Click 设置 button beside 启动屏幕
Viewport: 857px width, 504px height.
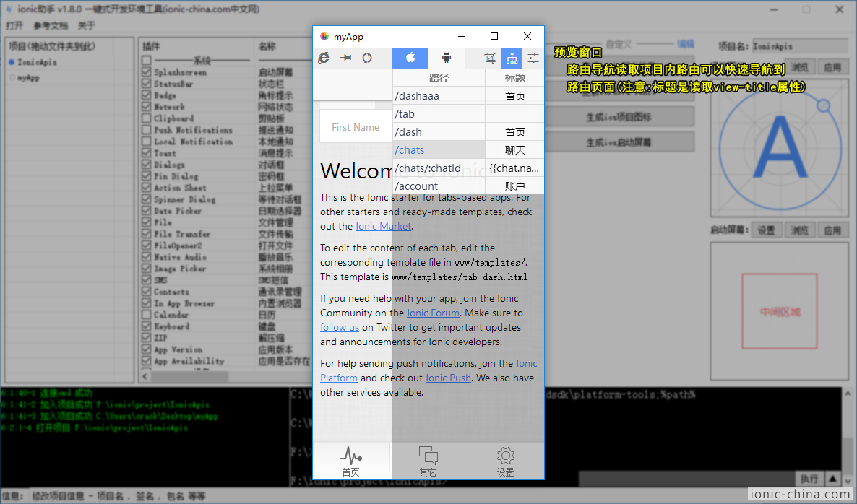766,230
